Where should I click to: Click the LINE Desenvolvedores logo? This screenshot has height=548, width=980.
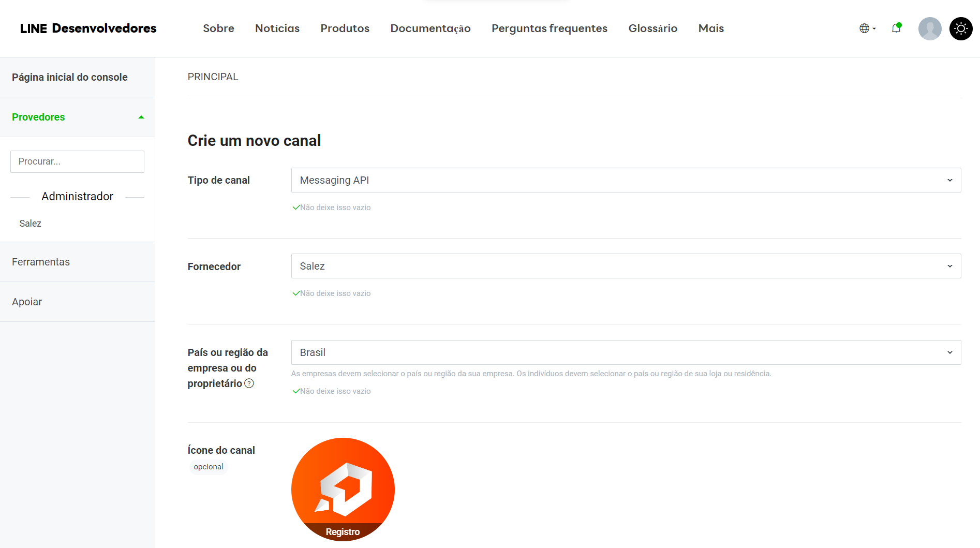click(88, 28)
